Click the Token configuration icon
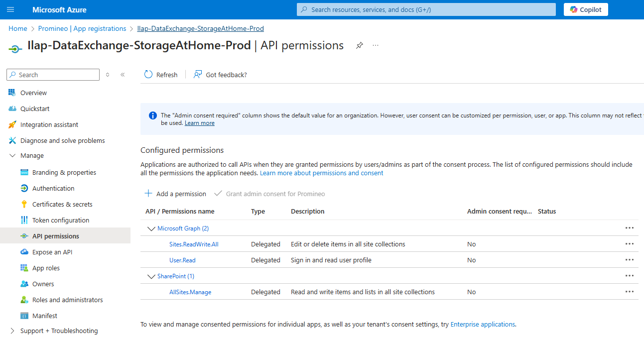 click(x=24, y=220)
